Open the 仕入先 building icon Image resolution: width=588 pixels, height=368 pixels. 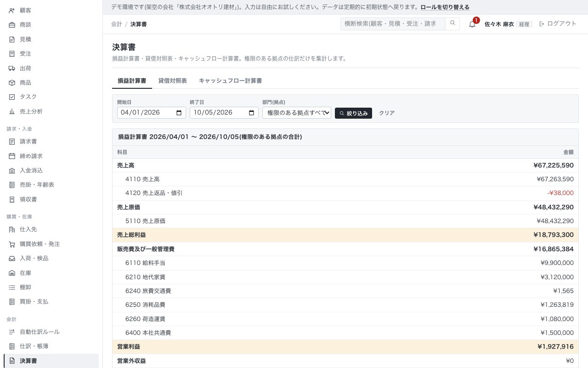(12, 230)
